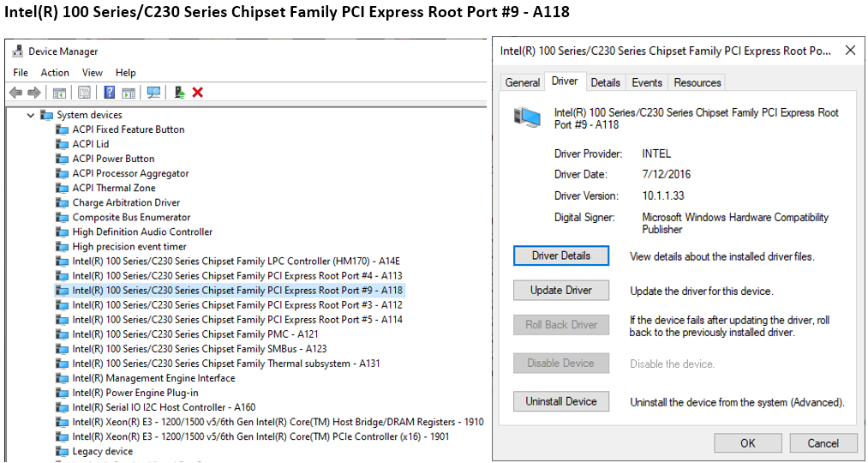
Task: Select PCI Express Root Port #9 - A118
Action: pyautogui.click(x=238, y=290)
